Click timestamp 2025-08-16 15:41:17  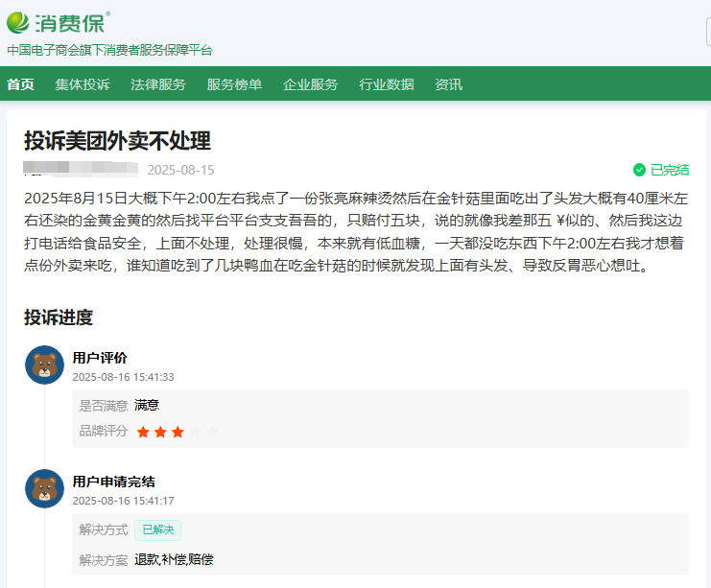pyautogui.click(x=124, y=501)
